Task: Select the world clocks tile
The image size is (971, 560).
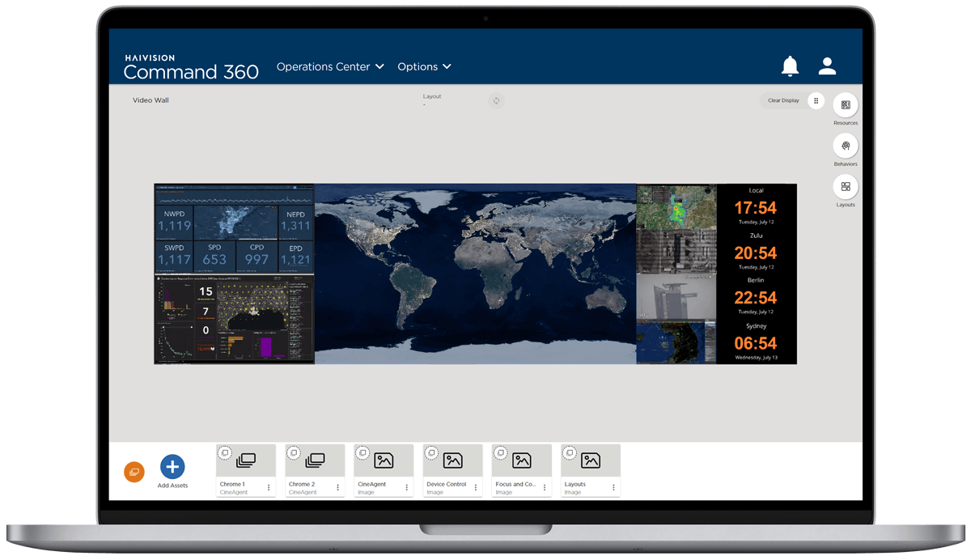Action: (x=757, y=274)
